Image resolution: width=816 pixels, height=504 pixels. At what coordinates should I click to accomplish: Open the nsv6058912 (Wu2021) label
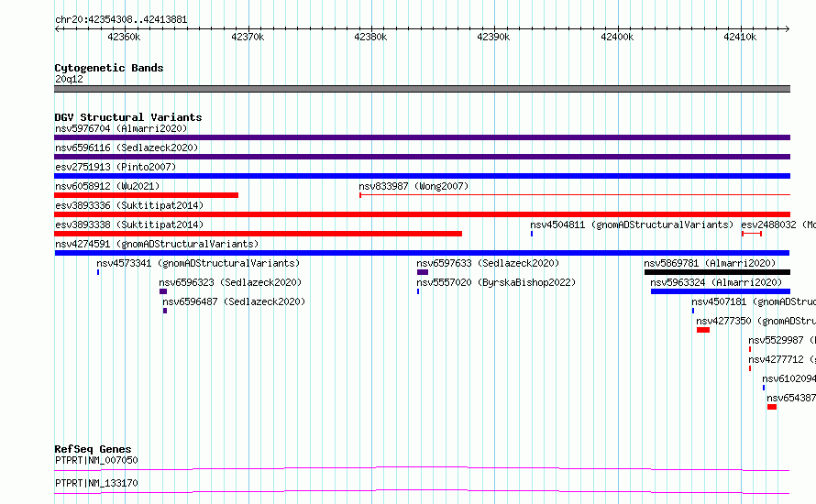coord(107,186)
